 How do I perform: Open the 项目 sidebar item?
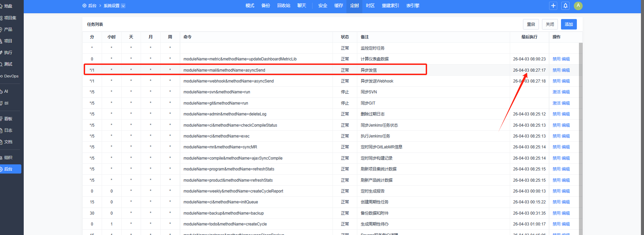(x=8, y=41)
